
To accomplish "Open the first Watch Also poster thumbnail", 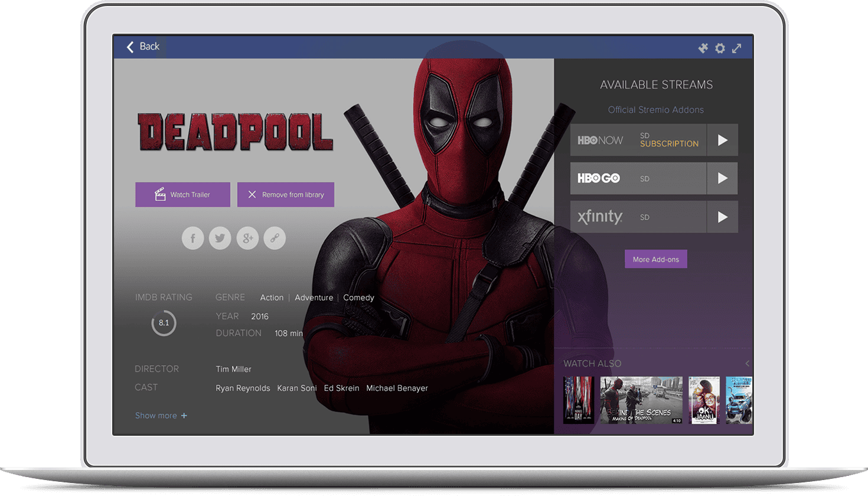I will 579,400.
